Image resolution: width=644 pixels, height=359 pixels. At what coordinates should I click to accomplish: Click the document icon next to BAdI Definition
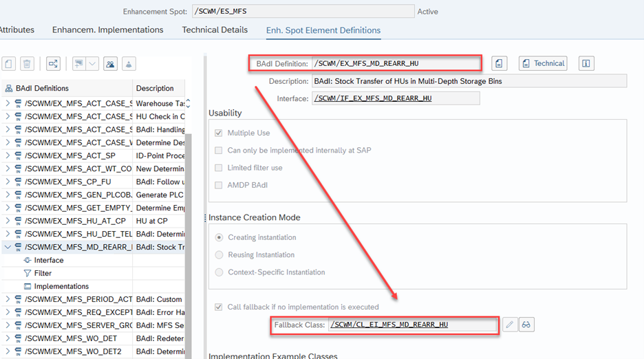pos(499,63)
